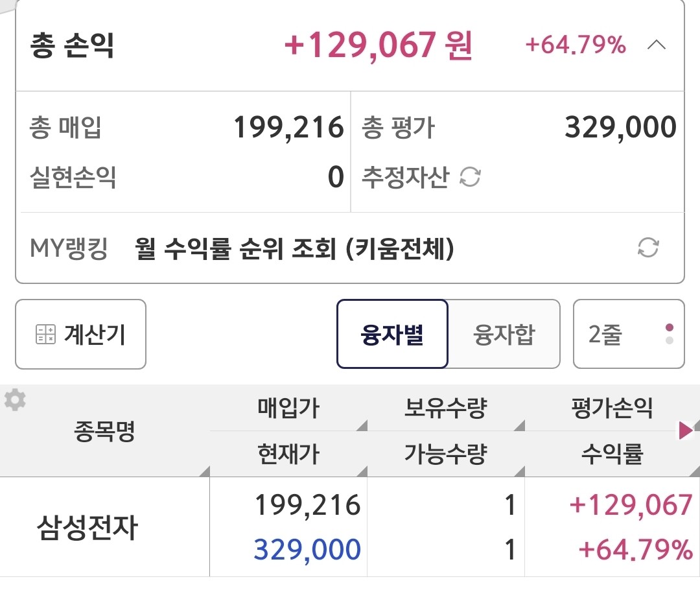Select the 융자별 view toggle
The width and height of the screenshot is (700, 590).
point(392,334)
